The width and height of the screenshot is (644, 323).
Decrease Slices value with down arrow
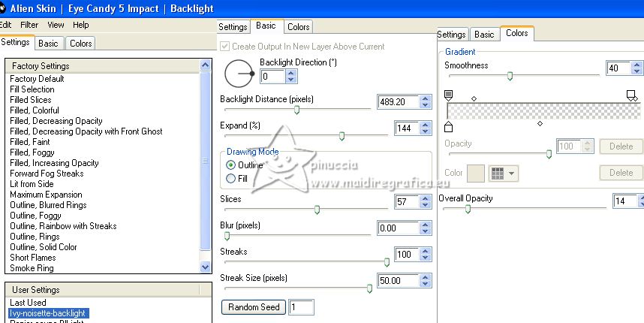[x=426, y=205]
